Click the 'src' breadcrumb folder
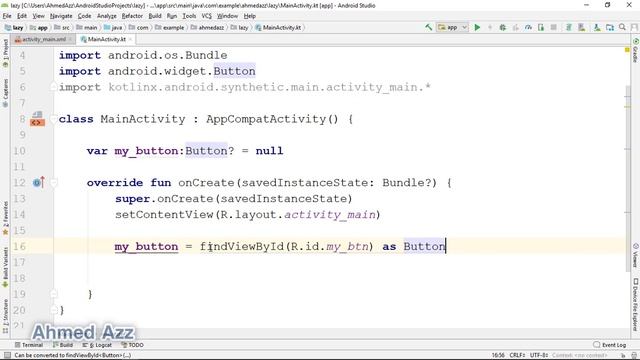 tap(62, 27)
